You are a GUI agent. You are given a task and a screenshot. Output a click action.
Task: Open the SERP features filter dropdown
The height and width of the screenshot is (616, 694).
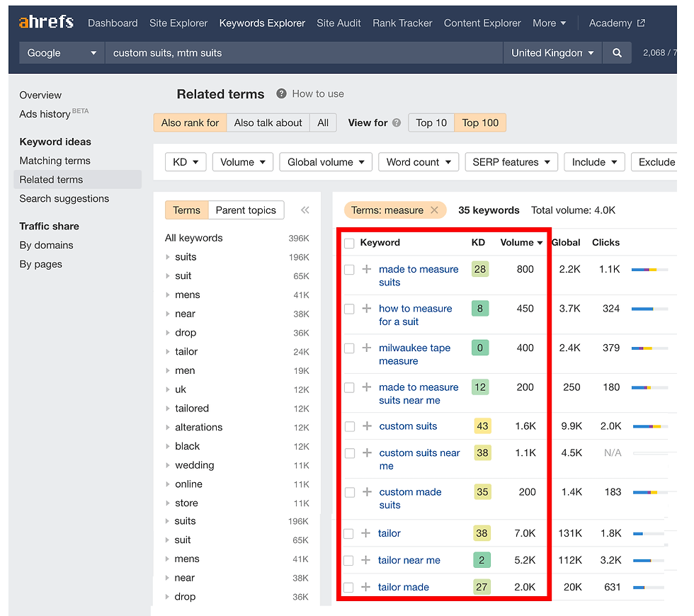point(511,162)
